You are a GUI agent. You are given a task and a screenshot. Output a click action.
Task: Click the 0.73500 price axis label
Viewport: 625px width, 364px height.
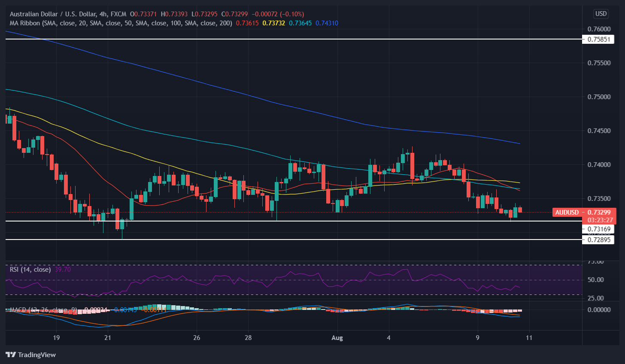[598, 199]
